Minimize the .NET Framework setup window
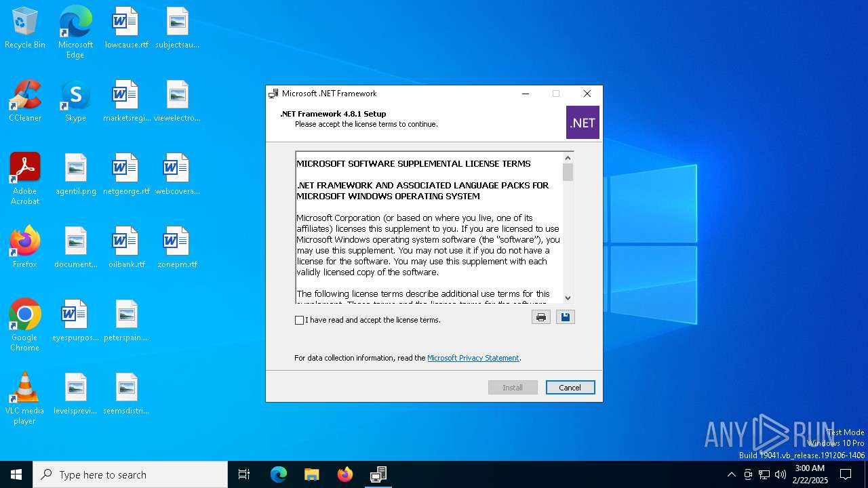The width and height of the screenshot is (868, 488). pyautogui.click(x=526, y=94)
